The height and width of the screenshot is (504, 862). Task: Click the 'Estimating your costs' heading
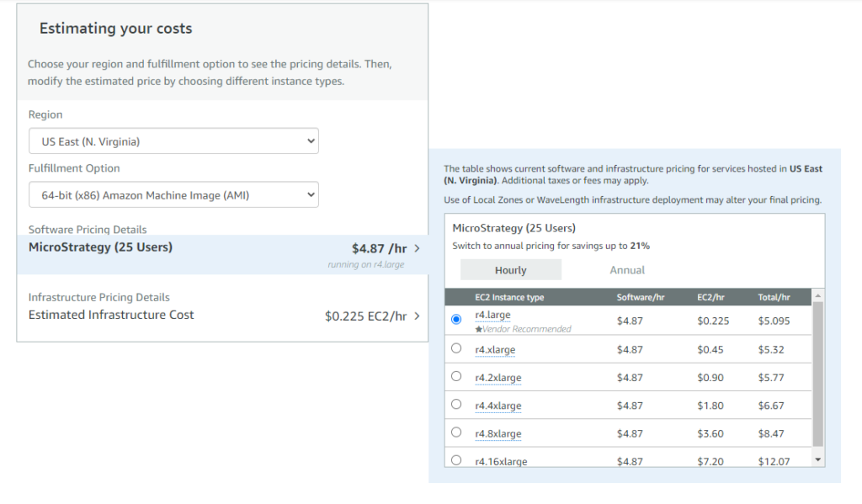116,29
